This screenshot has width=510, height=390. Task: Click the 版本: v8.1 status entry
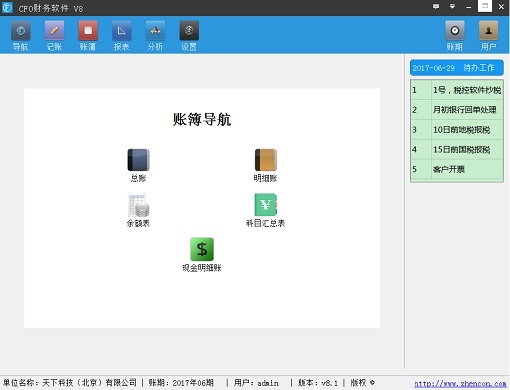[x=318, y=383]
